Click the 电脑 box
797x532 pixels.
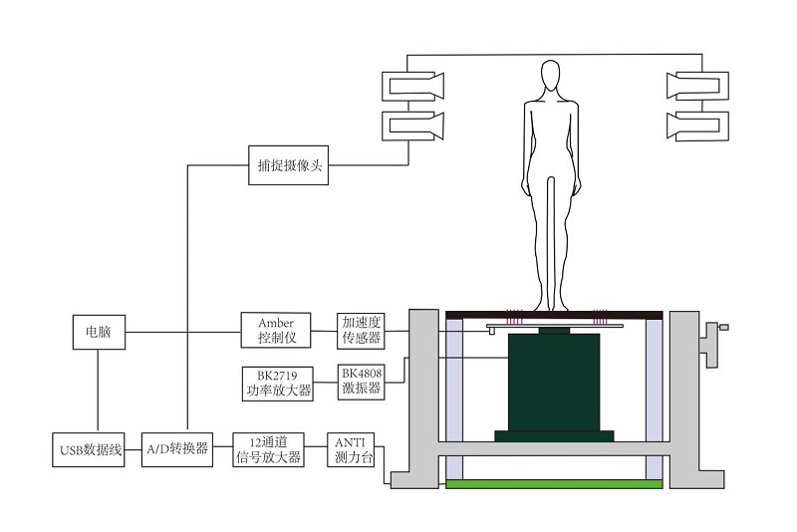pyautogui.click(x=99, y=332)
